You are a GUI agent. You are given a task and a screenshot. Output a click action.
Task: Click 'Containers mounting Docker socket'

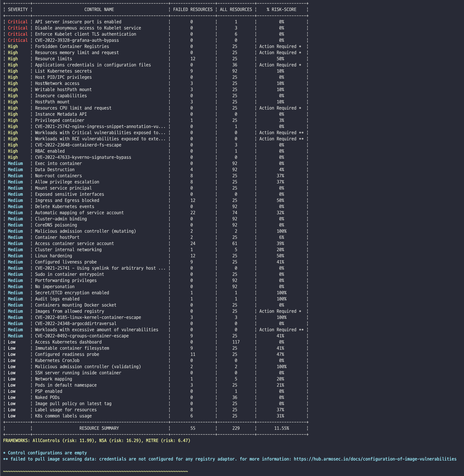(x=76, y=305)
